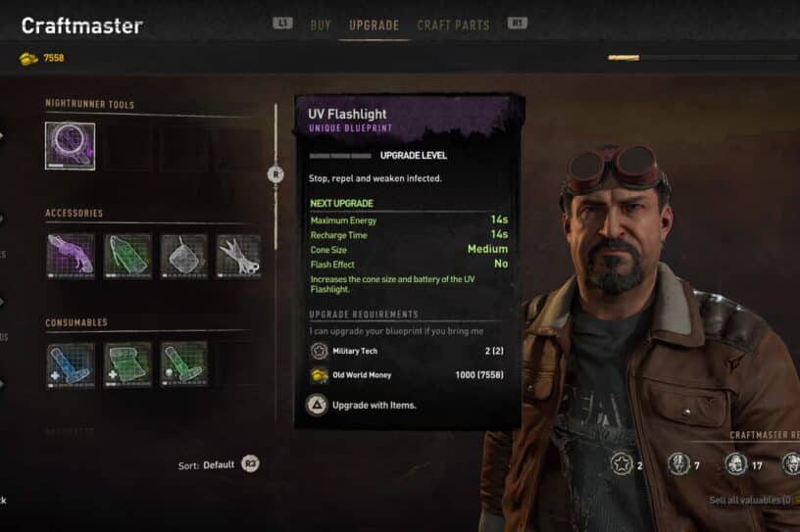Click the R3 sort toggle icon

[x=250, y=464]
